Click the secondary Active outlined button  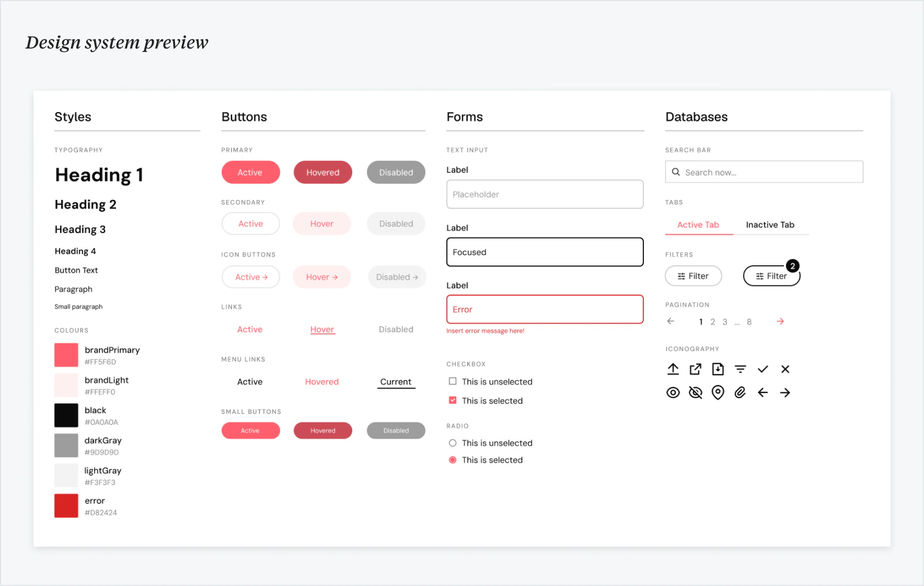coord(251,224)
